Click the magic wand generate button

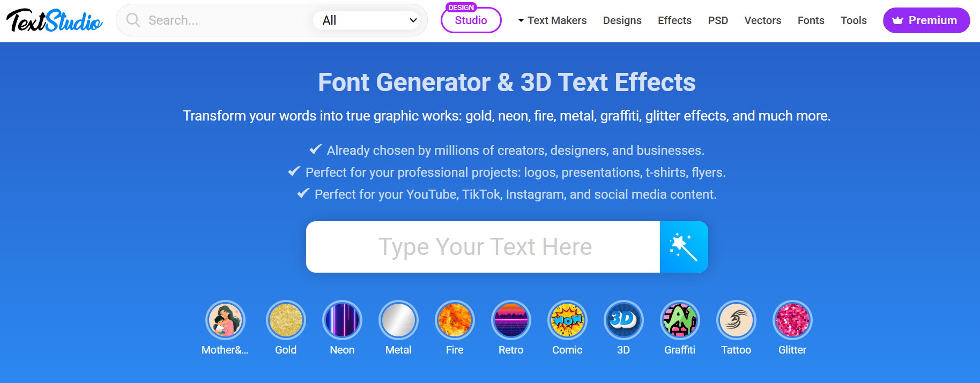684,247
